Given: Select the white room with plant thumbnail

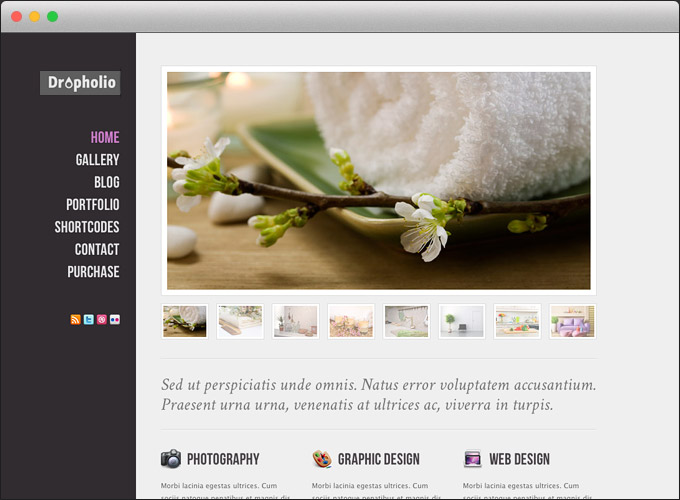Looking at the screenshot, I should point(461,321).
